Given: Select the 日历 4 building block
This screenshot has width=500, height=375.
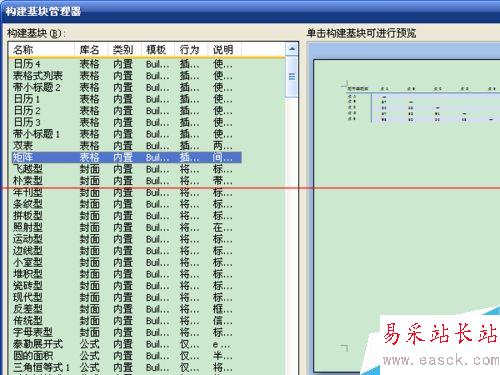Looking at the screenshot, I should [126, 64].
